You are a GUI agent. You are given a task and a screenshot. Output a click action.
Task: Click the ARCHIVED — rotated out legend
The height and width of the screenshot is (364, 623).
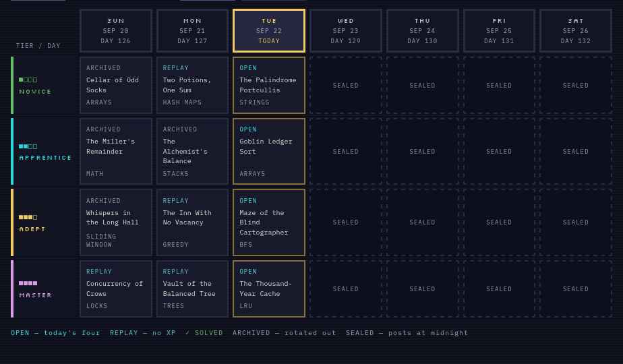(284, 332)
